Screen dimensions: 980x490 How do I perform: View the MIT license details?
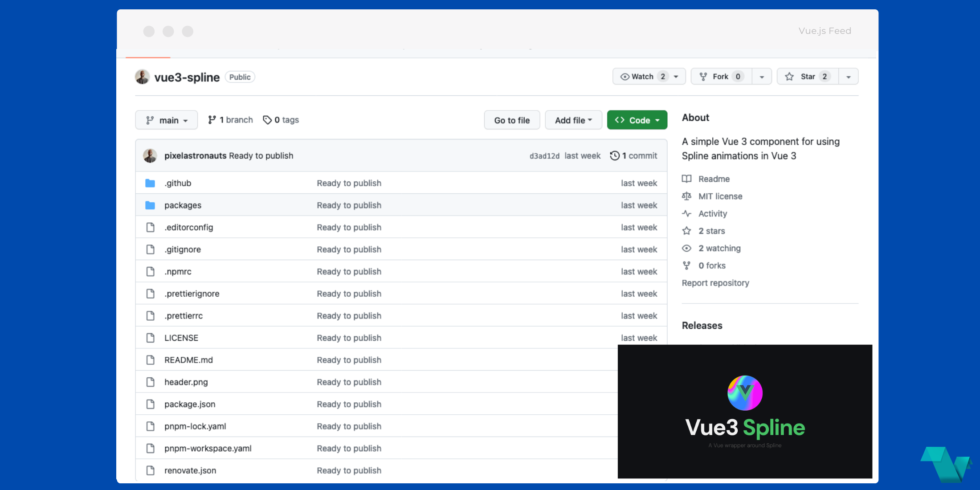coord(720,196)
